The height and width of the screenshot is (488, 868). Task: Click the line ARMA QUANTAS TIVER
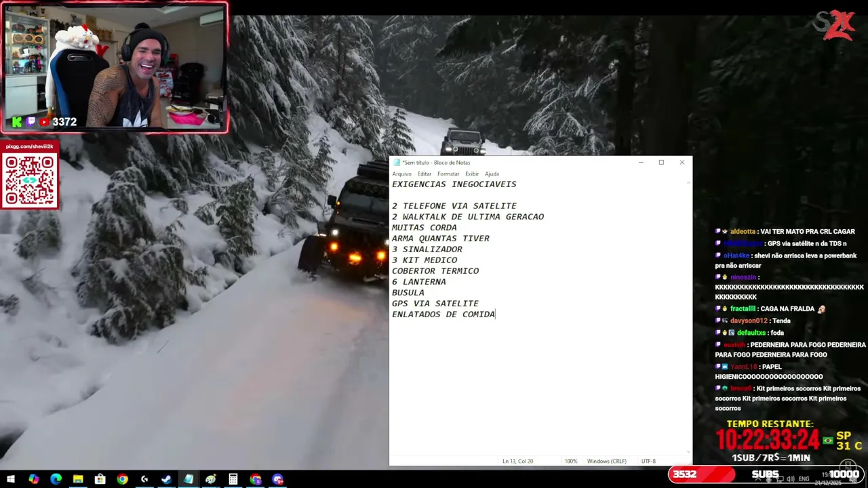click(x=440, y=239)
